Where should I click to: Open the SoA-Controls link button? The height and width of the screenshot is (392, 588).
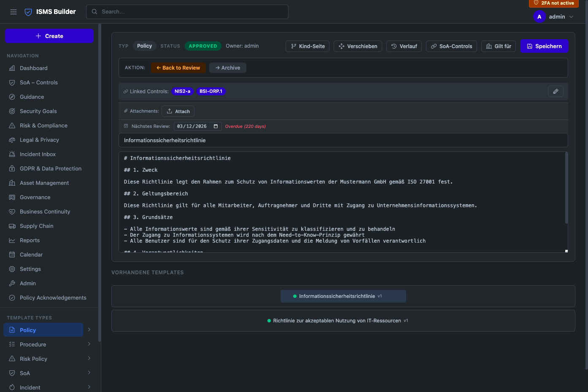451,46
